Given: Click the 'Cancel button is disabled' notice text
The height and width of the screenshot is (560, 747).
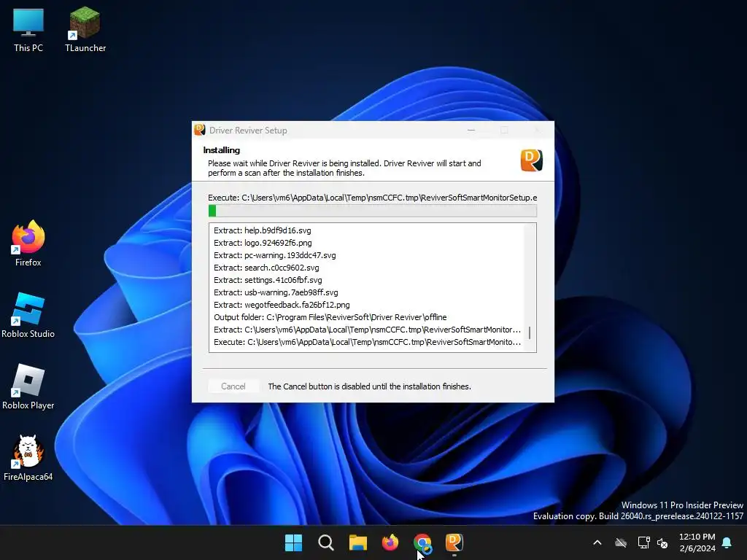Looking at the screenshot, I should click(x=369, y=386).
